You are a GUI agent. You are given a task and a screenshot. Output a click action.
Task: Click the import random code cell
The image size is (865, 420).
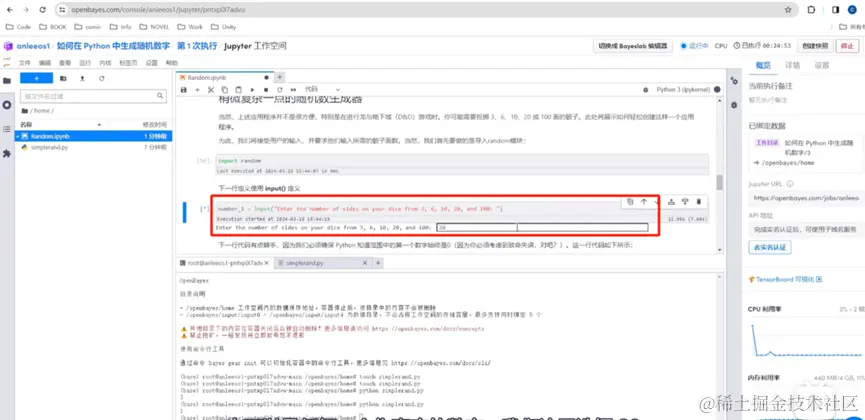pos(462,161)
